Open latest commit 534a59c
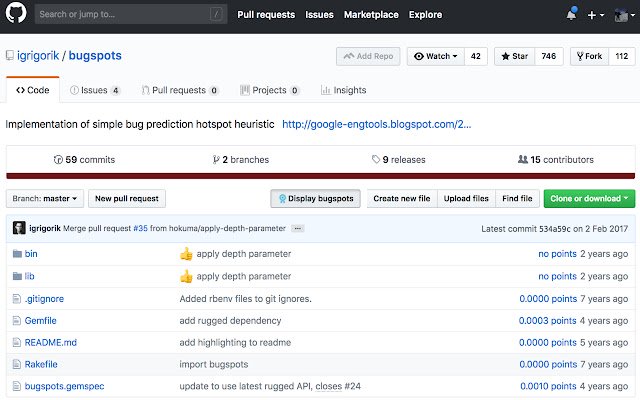 [x=555, y=229]
